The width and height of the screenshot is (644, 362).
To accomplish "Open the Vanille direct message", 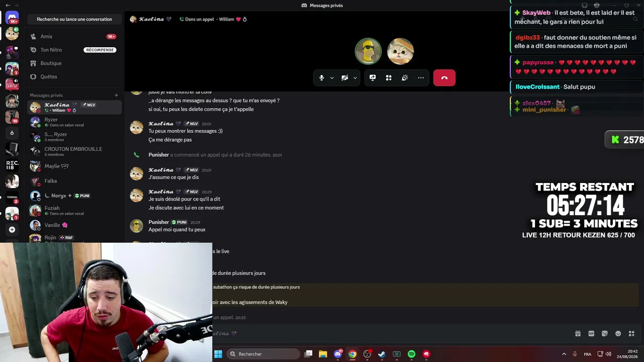I will point(74,225).
